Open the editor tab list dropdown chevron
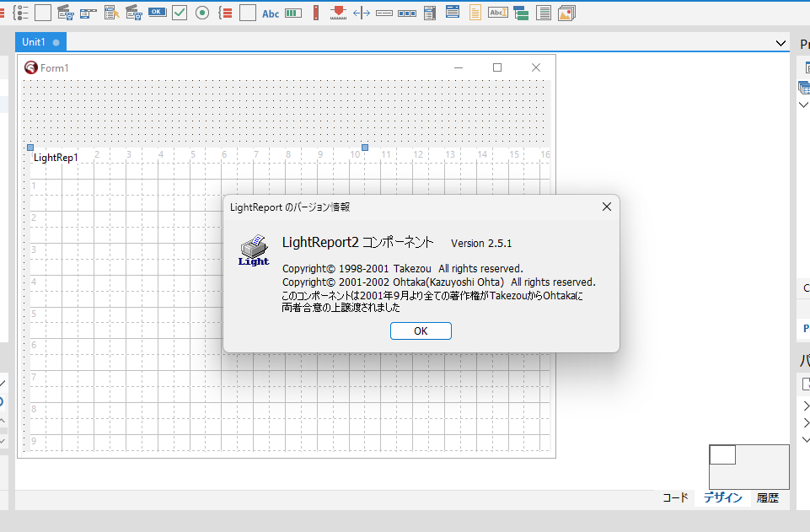Viewport: 810px width, 532px height. 780,43
